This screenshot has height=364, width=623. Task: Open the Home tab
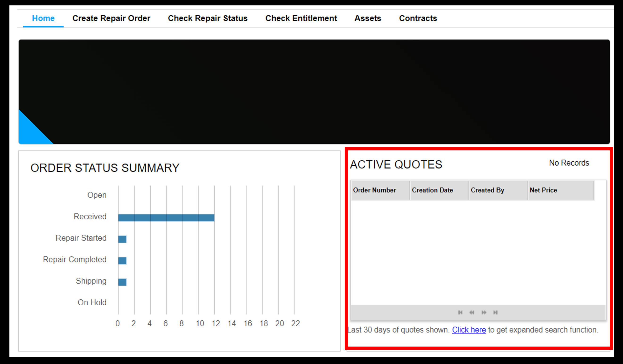43,18
